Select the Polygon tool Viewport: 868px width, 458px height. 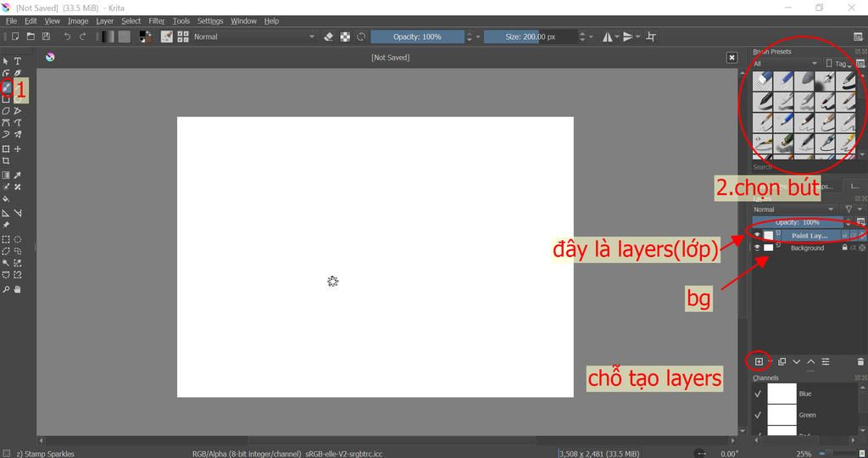tap(6, 111)
